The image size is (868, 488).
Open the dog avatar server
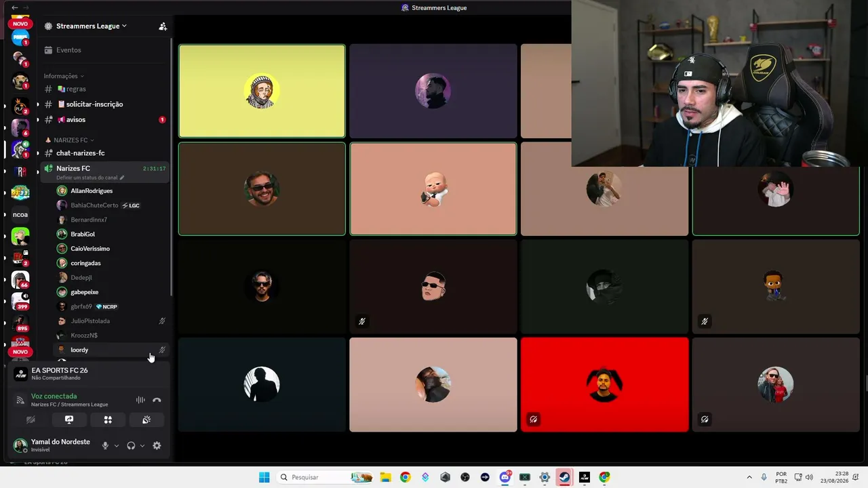(20, 81)
